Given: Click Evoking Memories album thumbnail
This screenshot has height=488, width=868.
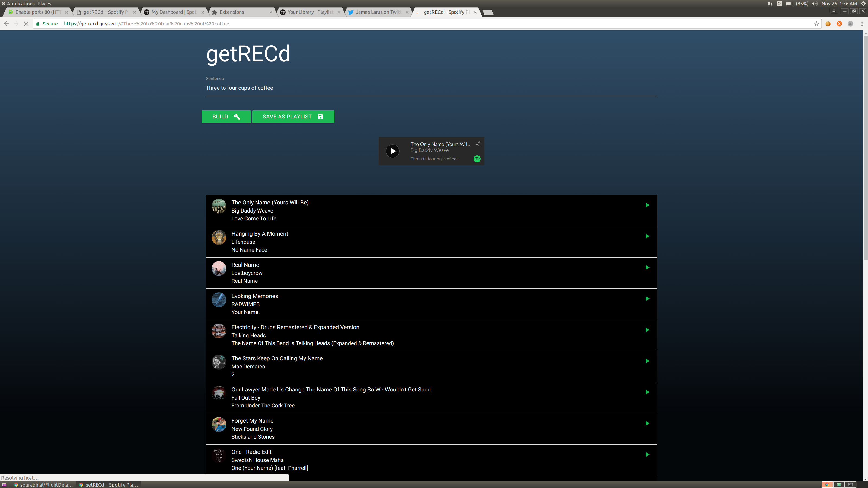Looking at the screenshot, I should (x=219, y=300).
